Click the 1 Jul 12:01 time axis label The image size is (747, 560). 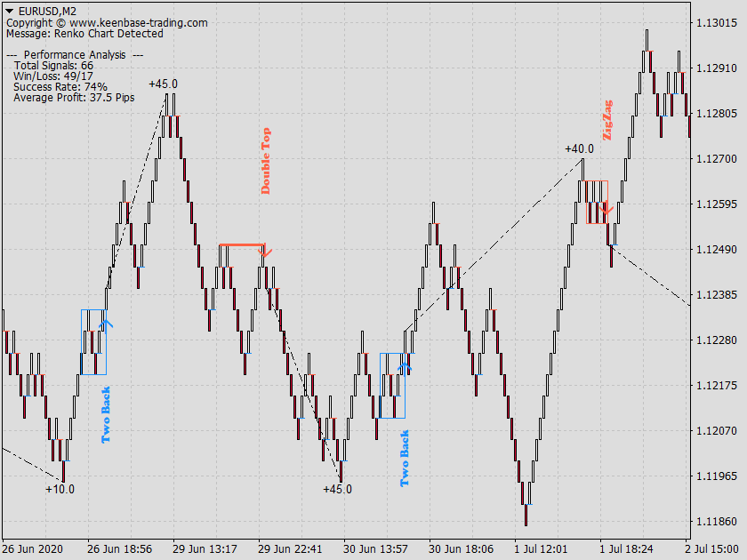(x=541, y=548)
